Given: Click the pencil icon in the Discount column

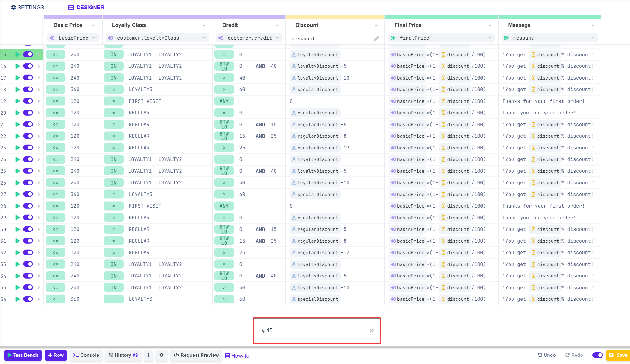Looking at the screenshot, I should (x=377, y=38).
